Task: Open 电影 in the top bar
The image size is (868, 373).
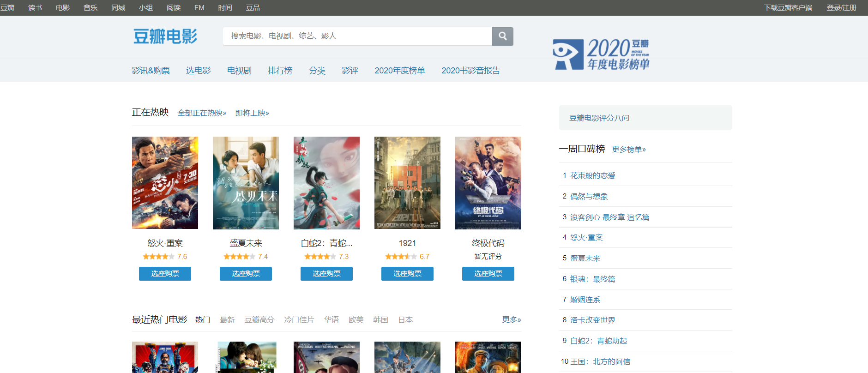Action: [x=63, y=8]
